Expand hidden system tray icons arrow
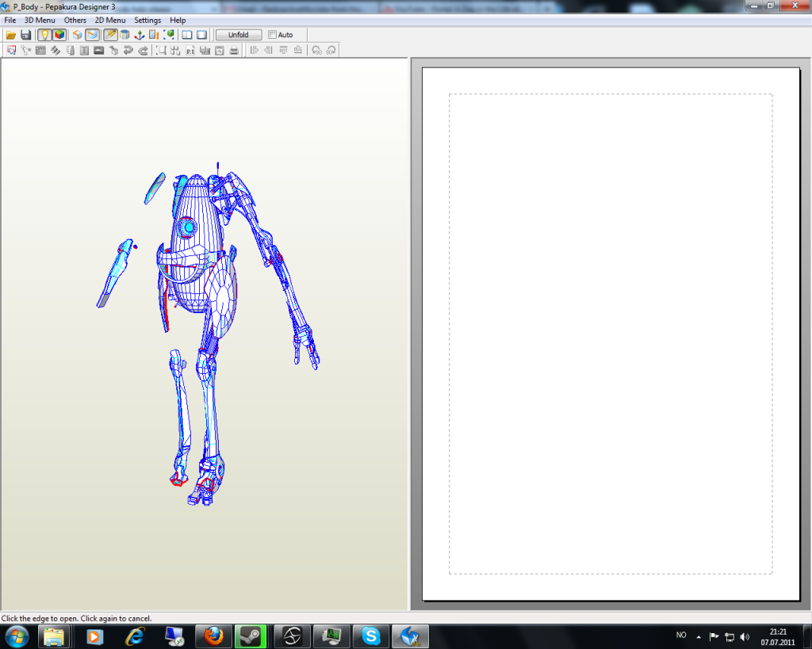Viewport: 812px width, 649px height. click(x=699, y=636)
